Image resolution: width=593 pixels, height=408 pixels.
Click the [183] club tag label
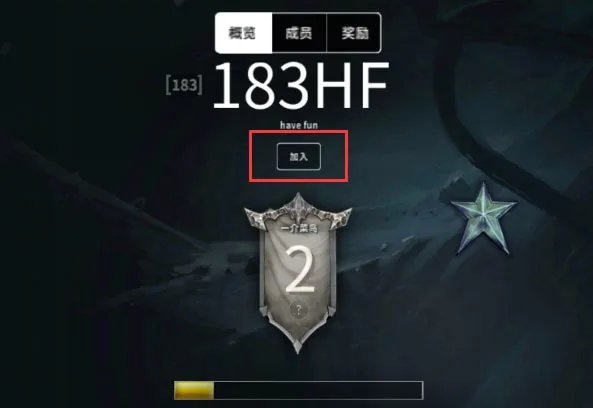pos(184,85)
